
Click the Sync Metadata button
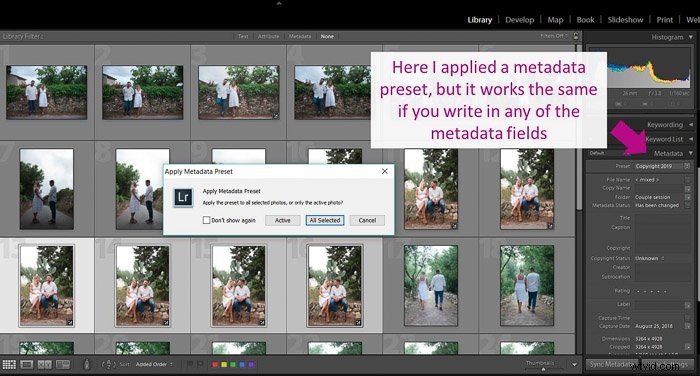point(613,364)
